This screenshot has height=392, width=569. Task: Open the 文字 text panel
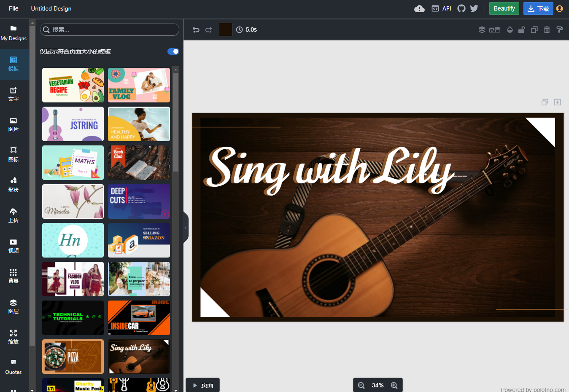point(13,94)
